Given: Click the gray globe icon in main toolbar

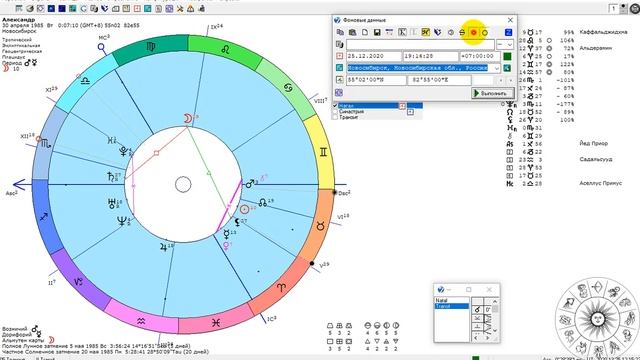Looking at the screenshot, I should [30, 9].
